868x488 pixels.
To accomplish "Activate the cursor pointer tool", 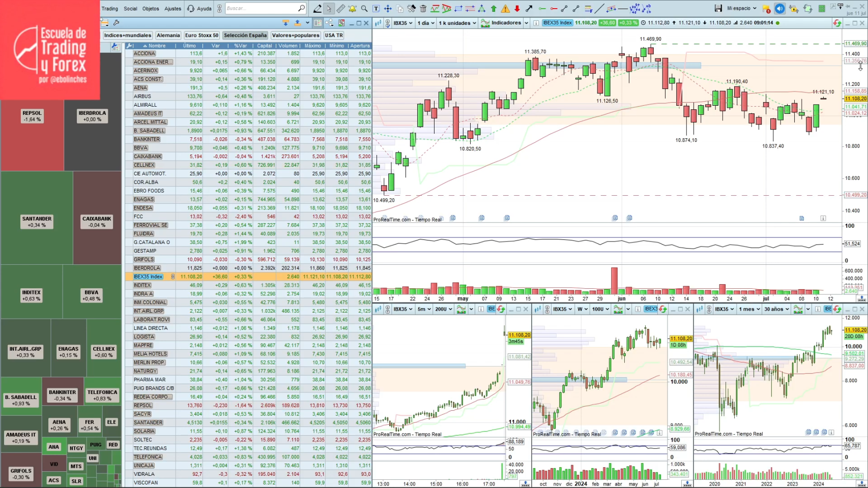I will tap(329, 9).
